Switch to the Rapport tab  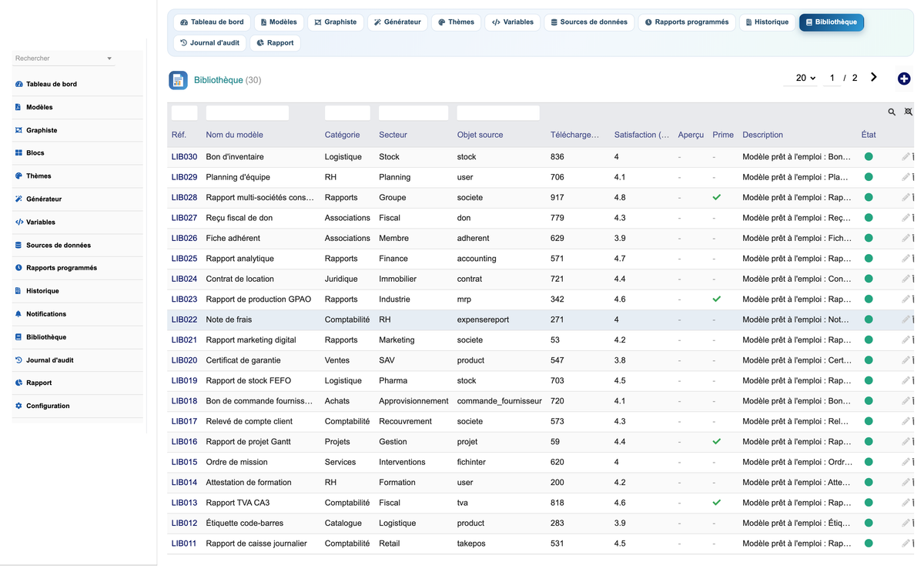click(275, 43)
